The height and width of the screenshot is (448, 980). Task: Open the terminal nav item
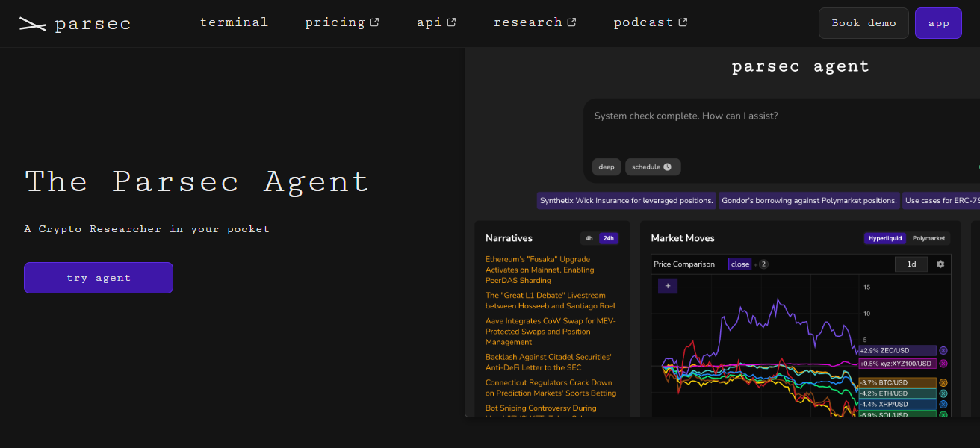[234, 22]
